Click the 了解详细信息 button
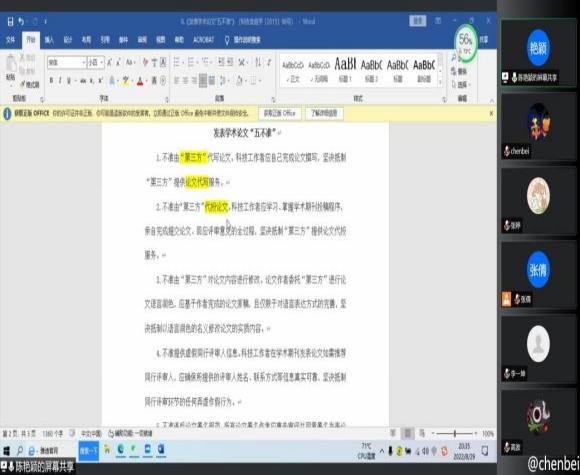The width and height of the screenshot is (580, 475). point(324,114)
